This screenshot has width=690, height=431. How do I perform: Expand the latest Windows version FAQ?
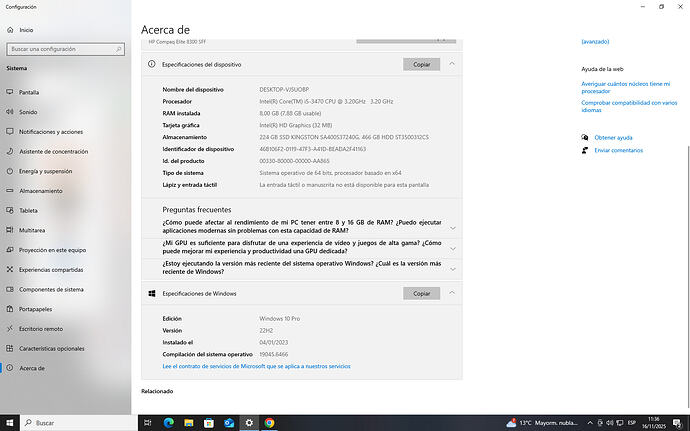click(453, 268)
